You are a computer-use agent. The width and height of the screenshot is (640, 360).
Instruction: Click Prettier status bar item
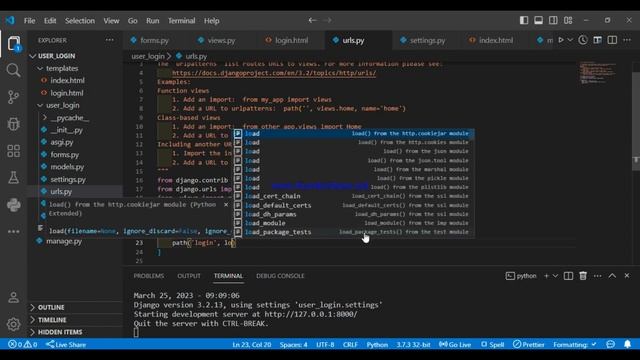(529, 344)
